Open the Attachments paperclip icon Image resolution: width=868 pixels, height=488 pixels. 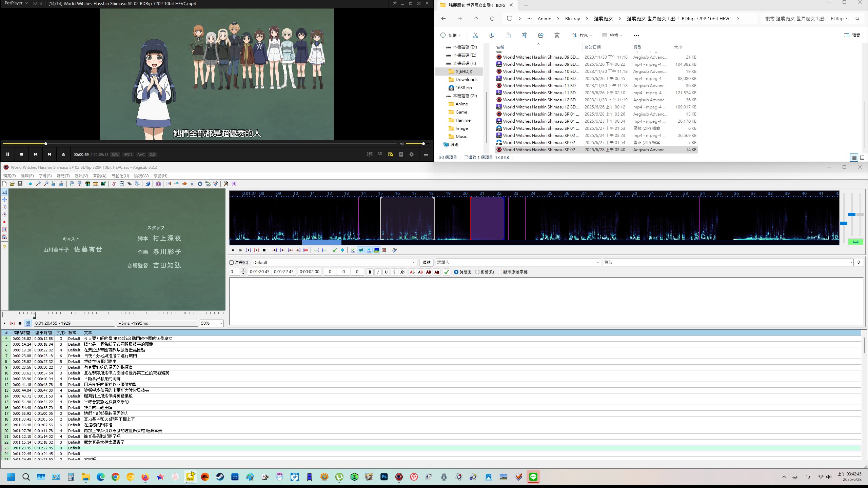click(130, 184)
